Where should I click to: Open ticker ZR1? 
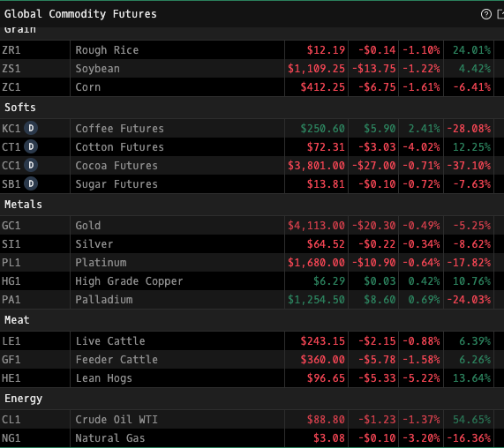click(11, 50)
